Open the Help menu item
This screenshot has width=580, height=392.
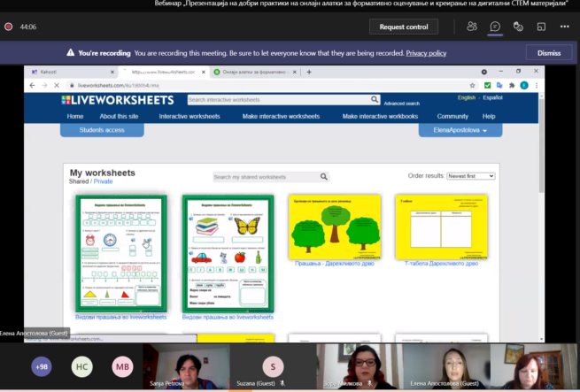click(489, 116)
